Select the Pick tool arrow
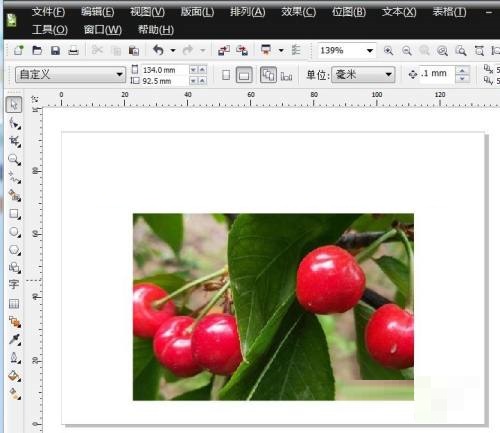This screenshot has height=433, width=500. coord(14,104)
